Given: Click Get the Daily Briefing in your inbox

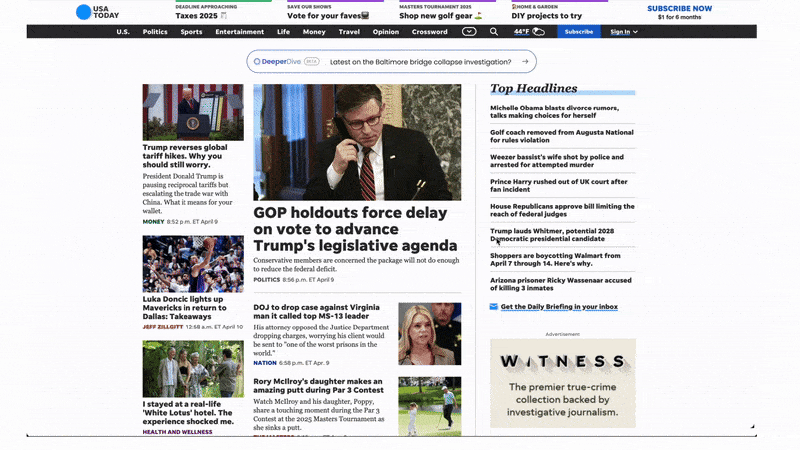Looking at the screenshot, I should (x=559, y=307).
